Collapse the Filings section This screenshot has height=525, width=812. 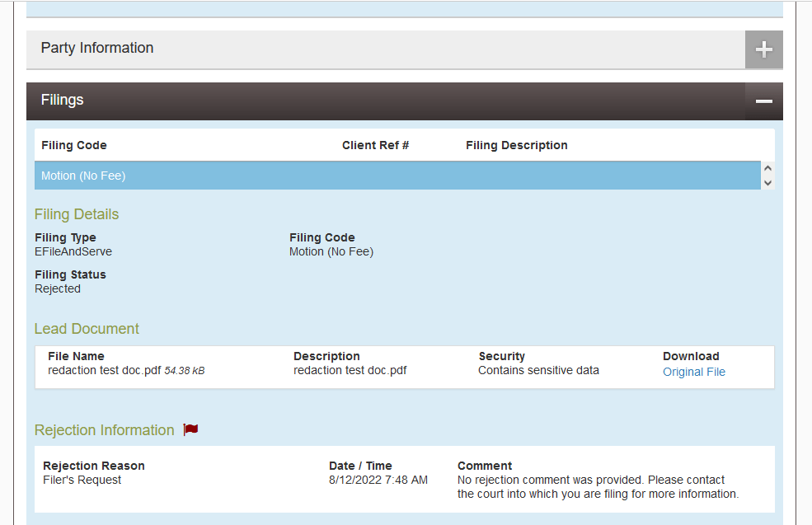(x=763, y=101)
